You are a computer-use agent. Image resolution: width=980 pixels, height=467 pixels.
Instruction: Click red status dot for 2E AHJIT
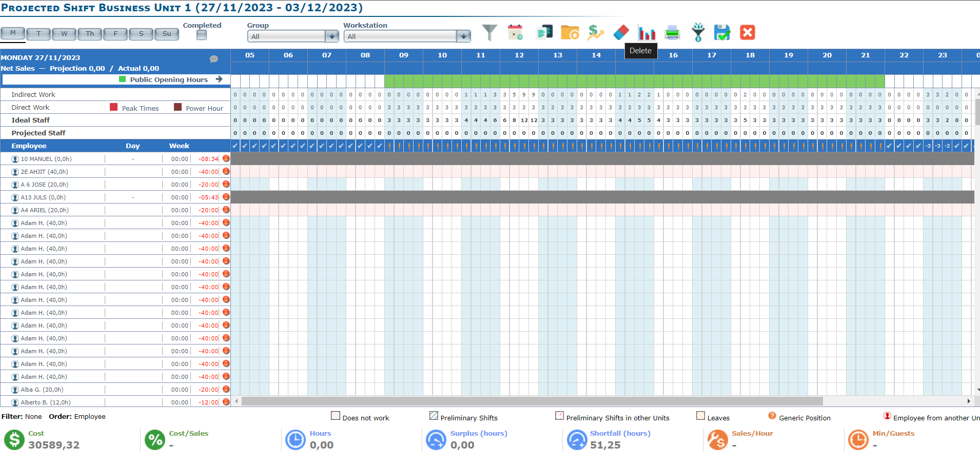(x=226, y=171)
